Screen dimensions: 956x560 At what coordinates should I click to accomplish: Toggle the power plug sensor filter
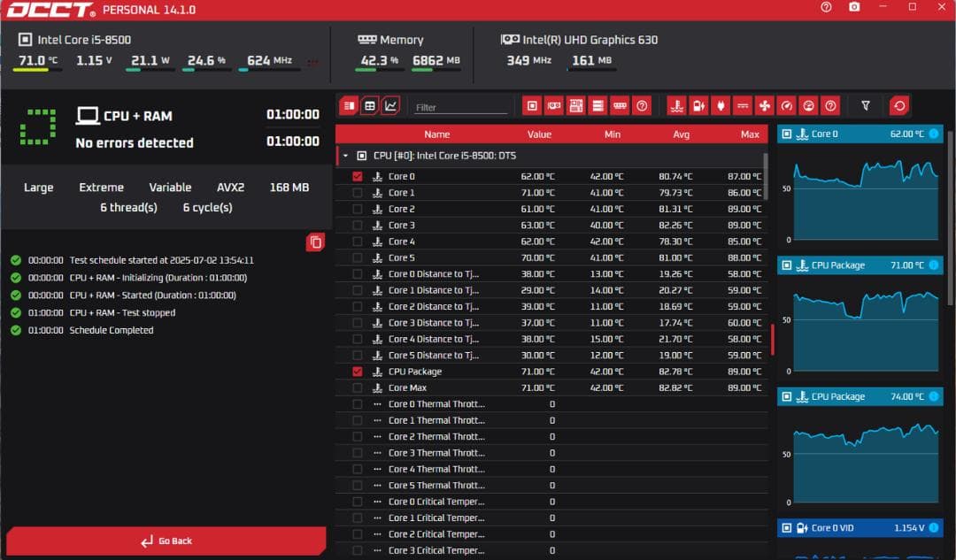[x=721, y=106]
